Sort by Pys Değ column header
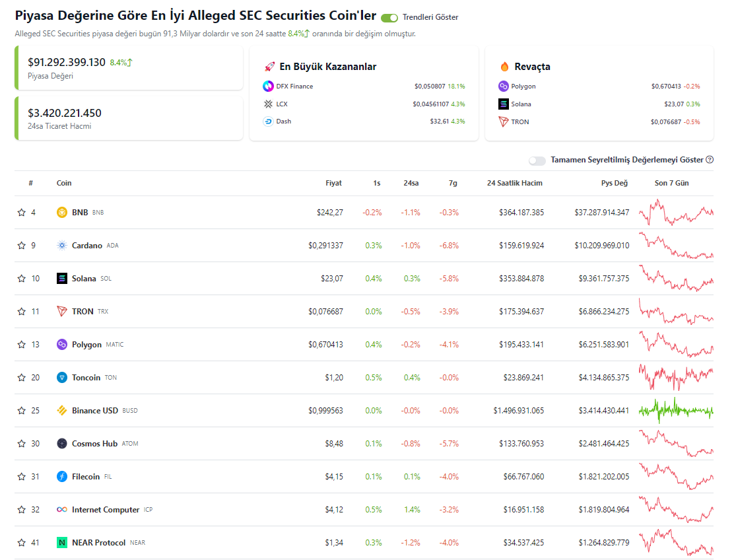This screenshot has height=560, width=736. [615, 183]
